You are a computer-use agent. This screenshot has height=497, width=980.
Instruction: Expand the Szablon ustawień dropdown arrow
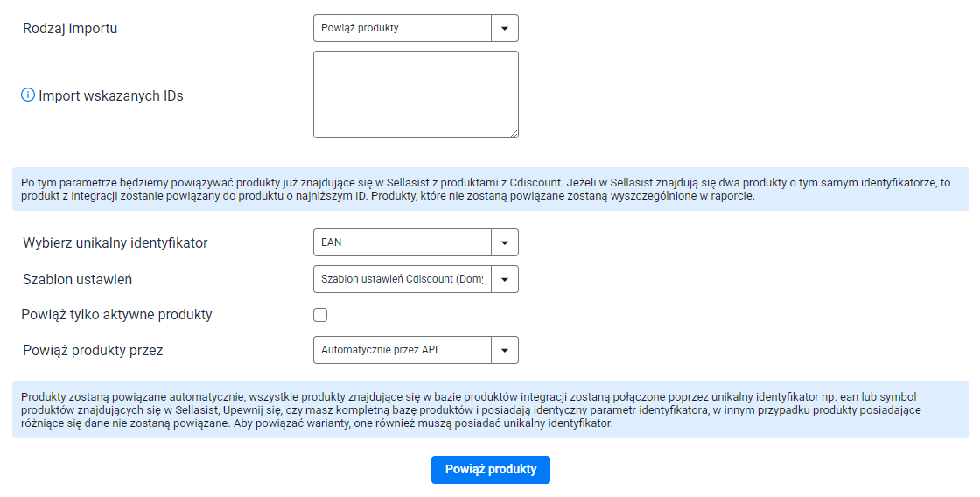[x=504, y=279]
